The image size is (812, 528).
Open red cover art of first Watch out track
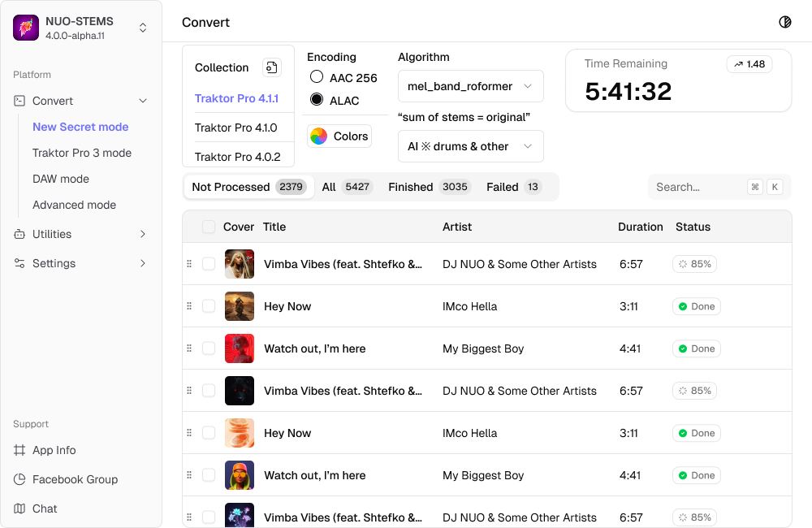click(x=240, y=348)
